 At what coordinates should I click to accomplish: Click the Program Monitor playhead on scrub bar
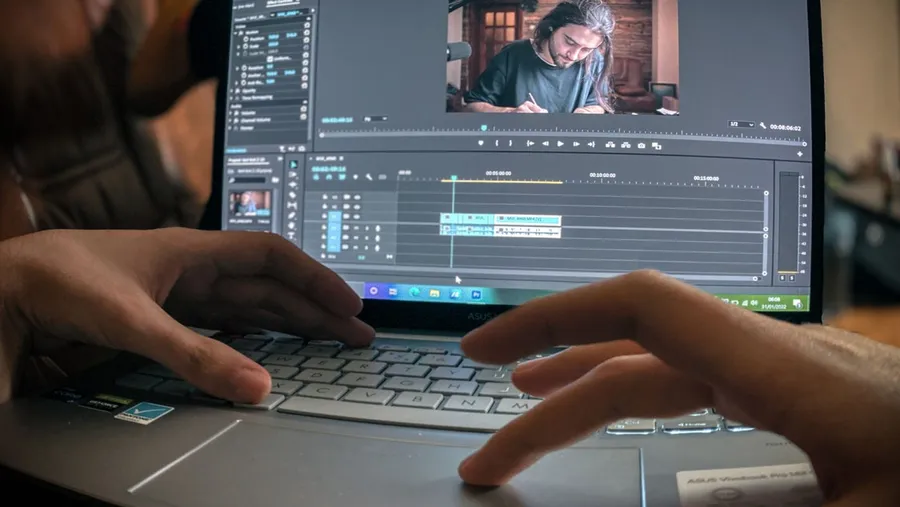(484, 128)
